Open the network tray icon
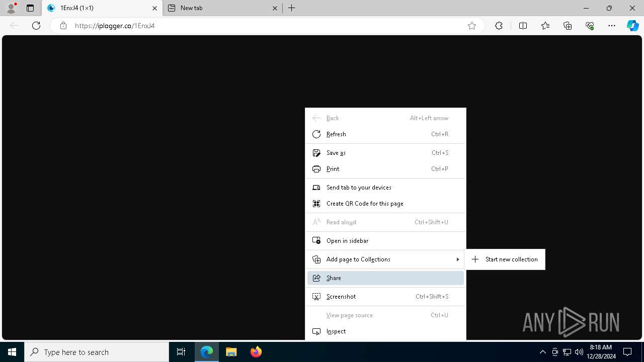This screenshot has height=362, width=644. click(x=567, y=352)
